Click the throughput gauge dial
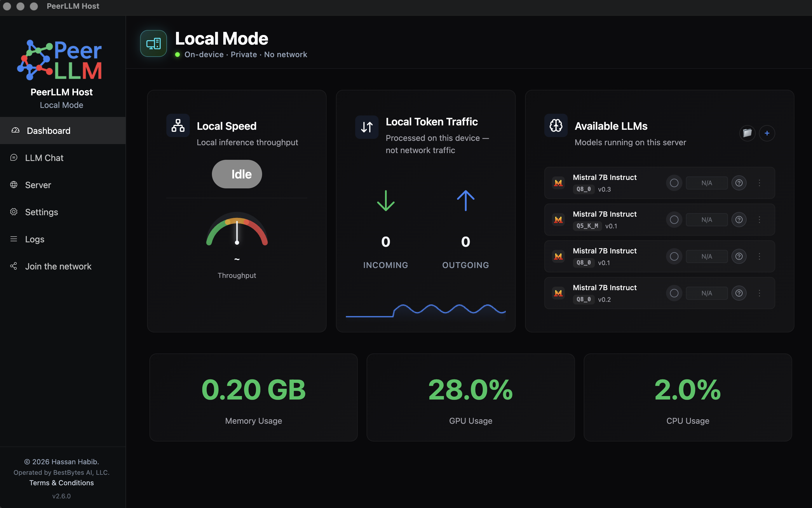The width and height of the screenshot is (812, 508). (237, 229)
